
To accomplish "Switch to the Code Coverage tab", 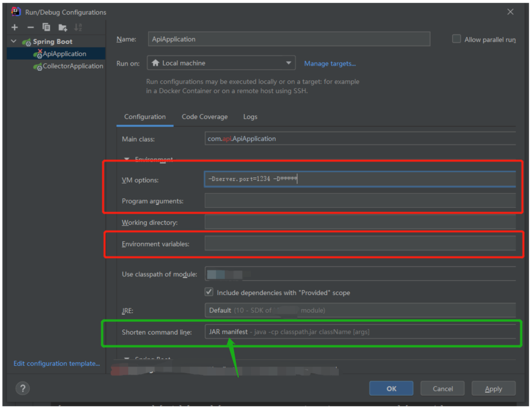I will point(205,116).
